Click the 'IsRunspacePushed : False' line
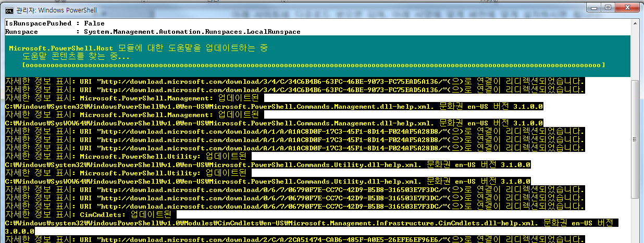Screen dimensions: 644x243 (55, 23)
